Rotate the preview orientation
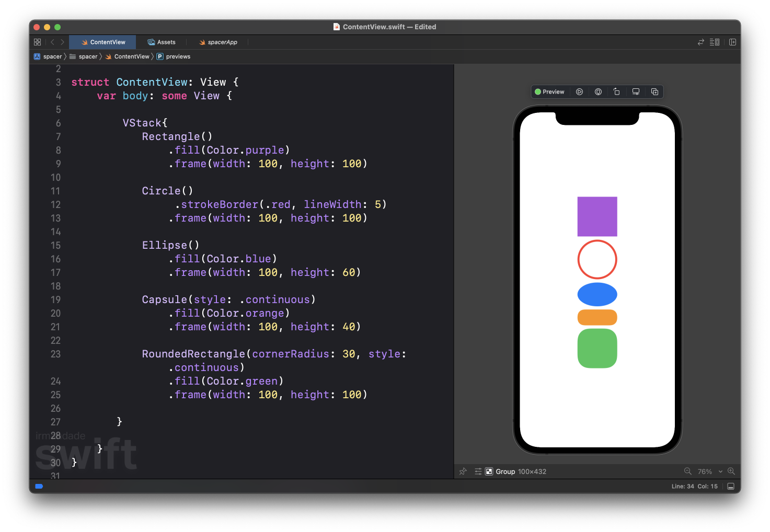 click(617, 92)
